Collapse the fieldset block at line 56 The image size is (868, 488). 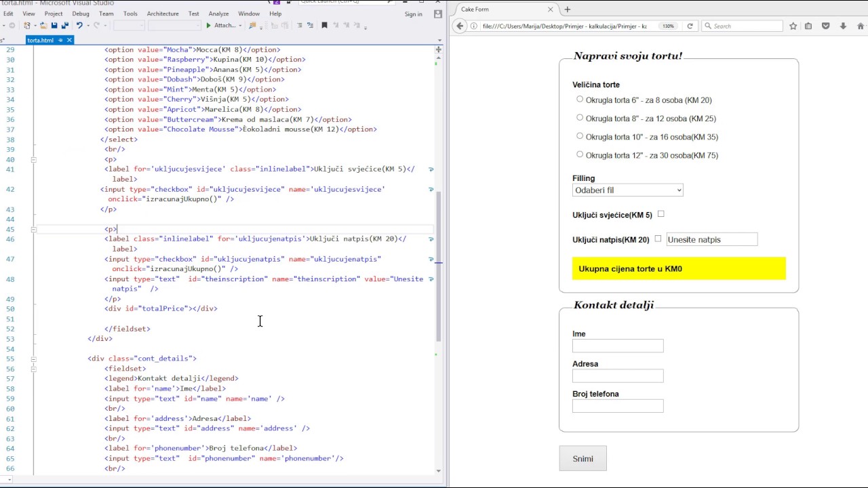(33, 369)
